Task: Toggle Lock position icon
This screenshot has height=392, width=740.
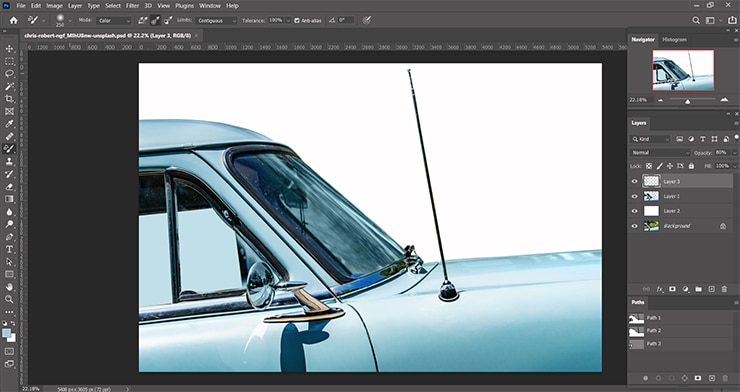Action: 670,166
